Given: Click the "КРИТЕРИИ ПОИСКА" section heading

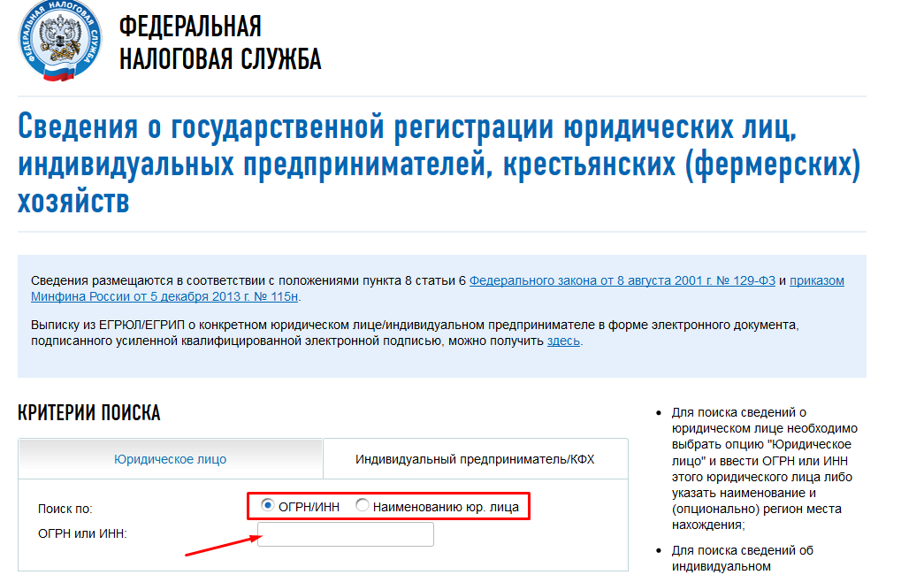Looking at the screenshot, I should click(88, 413).
